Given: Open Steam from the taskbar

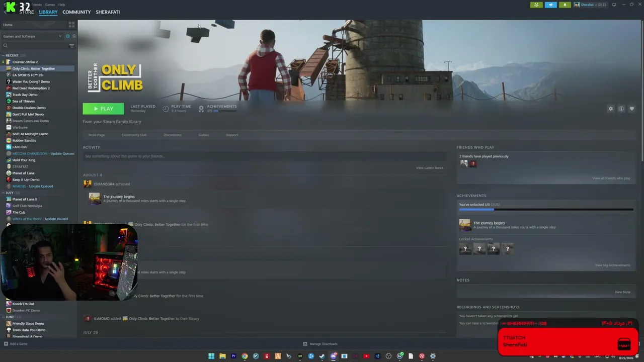Looking at the screenshot, I should click(322, 356).
